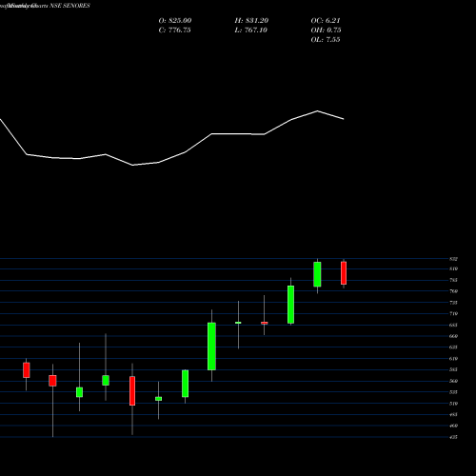
Task: Click the peak point of the white indicator line
Action: tap(317, 111)
